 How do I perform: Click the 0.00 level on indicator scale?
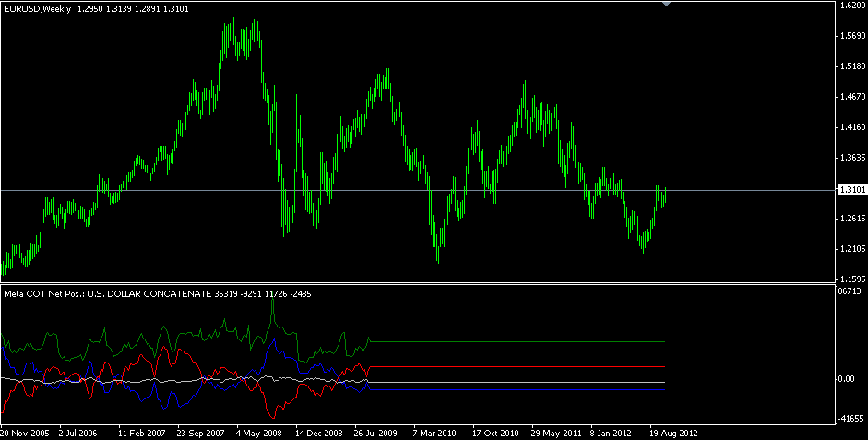[846, 379]
